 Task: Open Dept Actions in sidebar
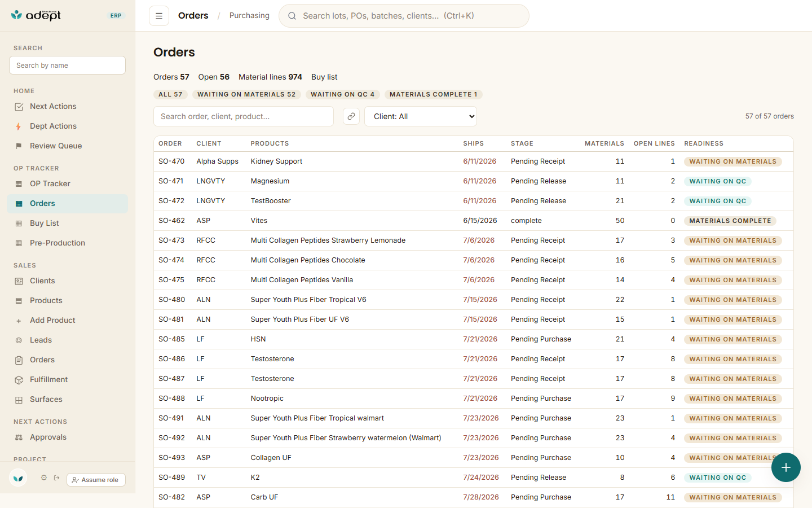[68, 126]
